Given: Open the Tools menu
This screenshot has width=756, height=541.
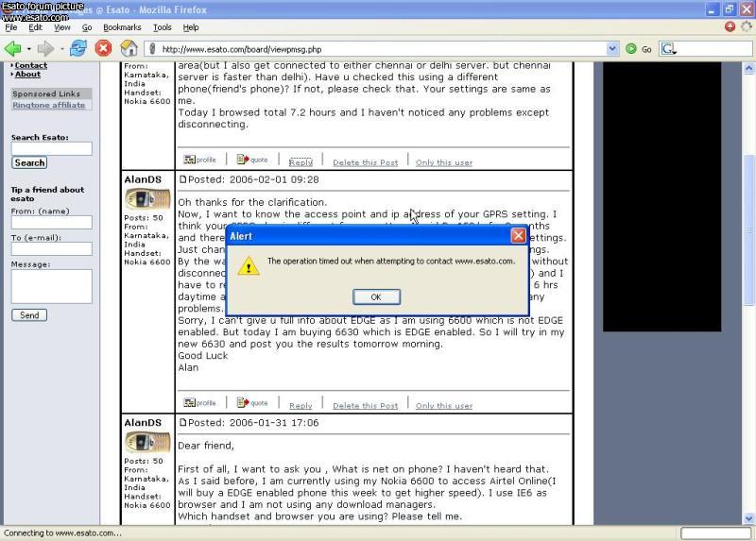Looking at the screenshot, I should pyautogui.click(x=162, y=27).
